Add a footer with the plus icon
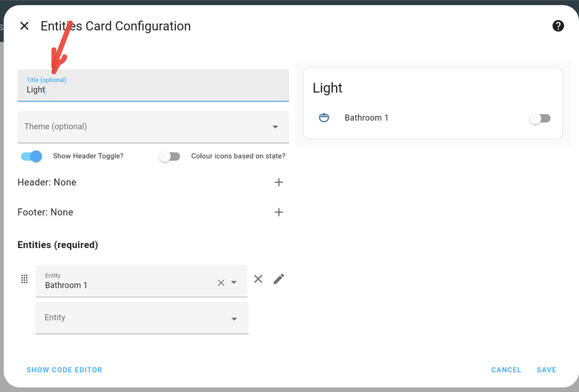 pos(279,212)
